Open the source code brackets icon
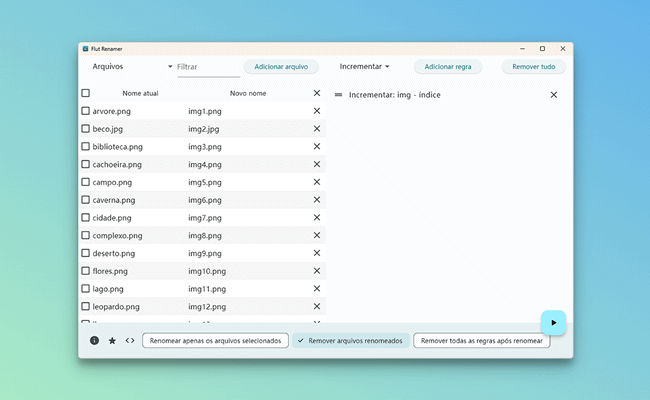This screenshot has width=650, height=400. pyautogui.click(x=130, y=340)
